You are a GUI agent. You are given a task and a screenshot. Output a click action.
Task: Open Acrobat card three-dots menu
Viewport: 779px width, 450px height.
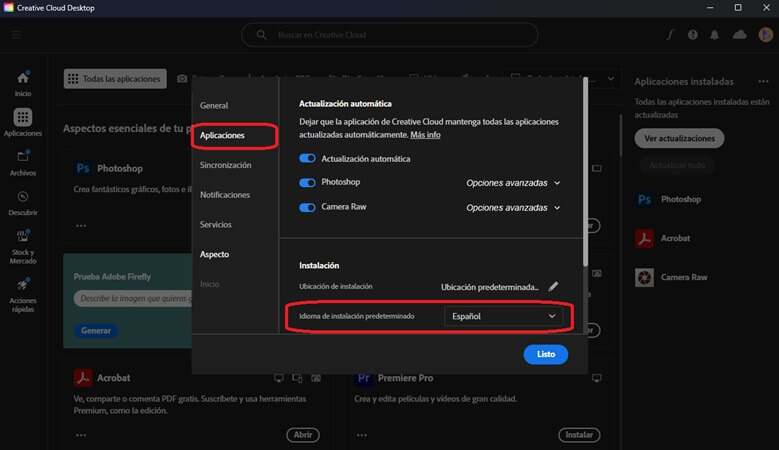point(81,435)
